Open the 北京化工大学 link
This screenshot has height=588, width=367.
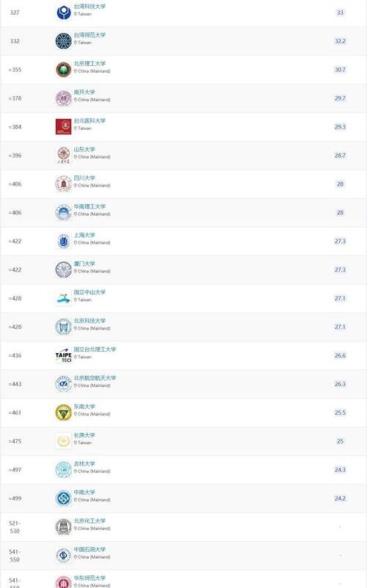tap(90, 520)
